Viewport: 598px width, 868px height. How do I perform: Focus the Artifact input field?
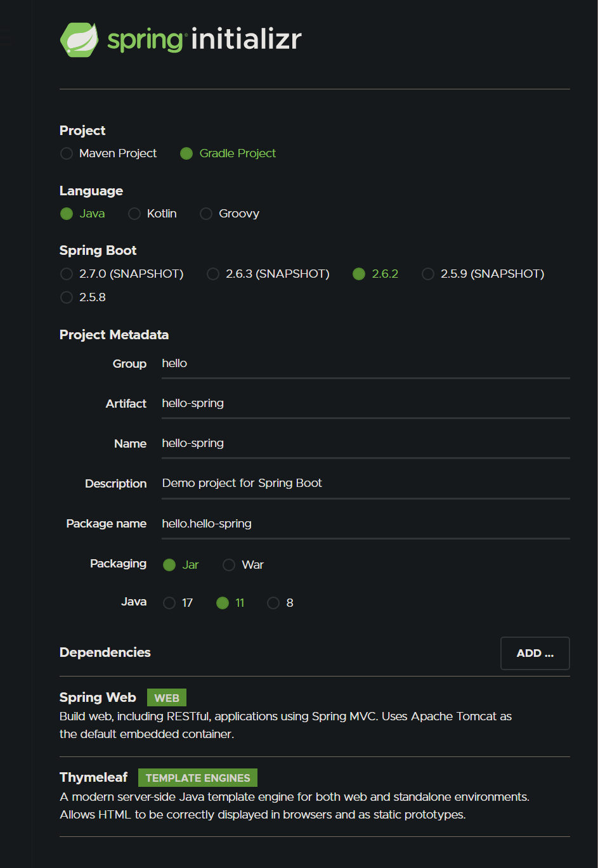[366, 404]
